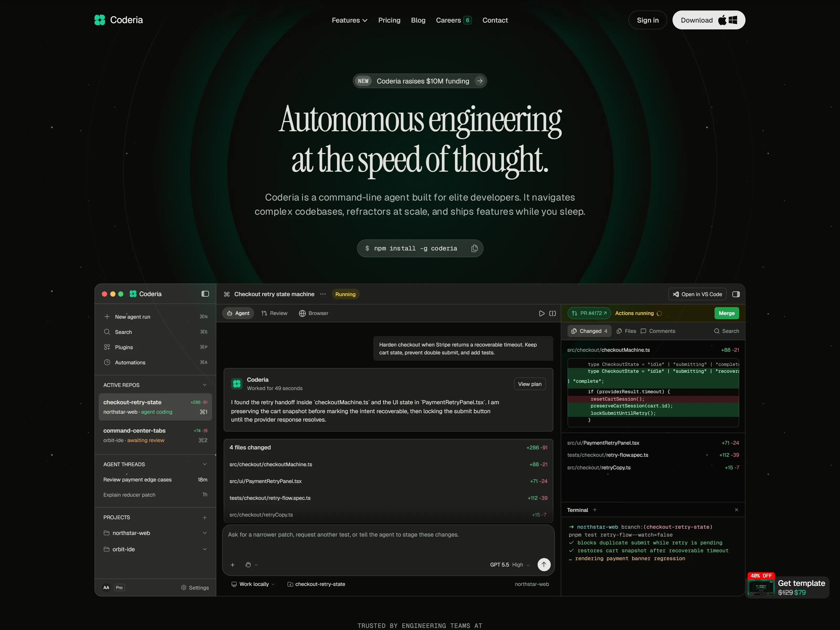Select the command-center-tabs repo
840x630 pixels.
click(x=155, y=435)
